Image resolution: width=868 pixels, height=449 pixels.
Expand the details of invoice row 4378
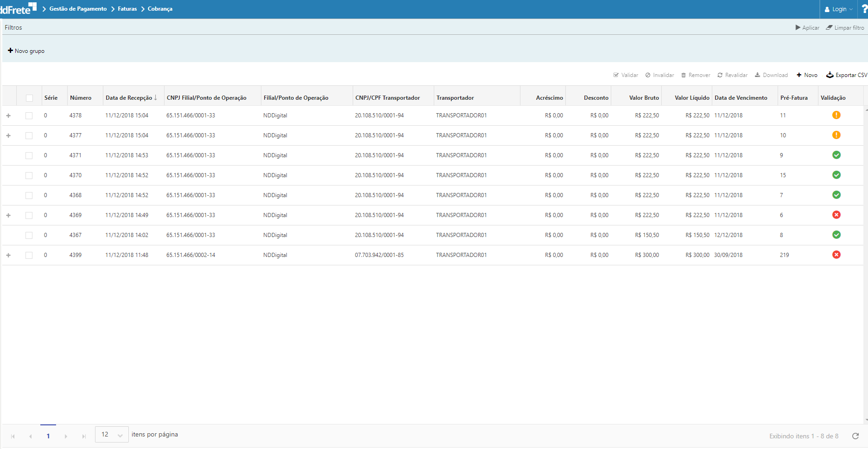8,115
